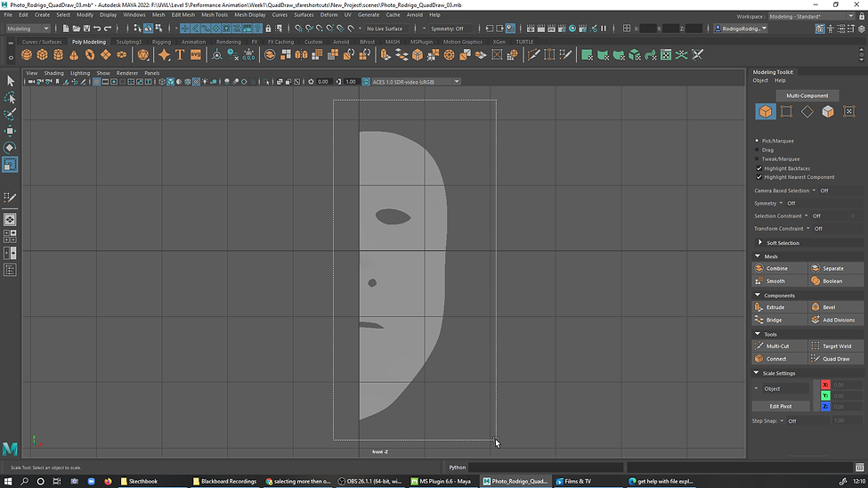Viewport: 868px width, 488px height.
Task: Click the Python command line input
Action: coord(546,468)
